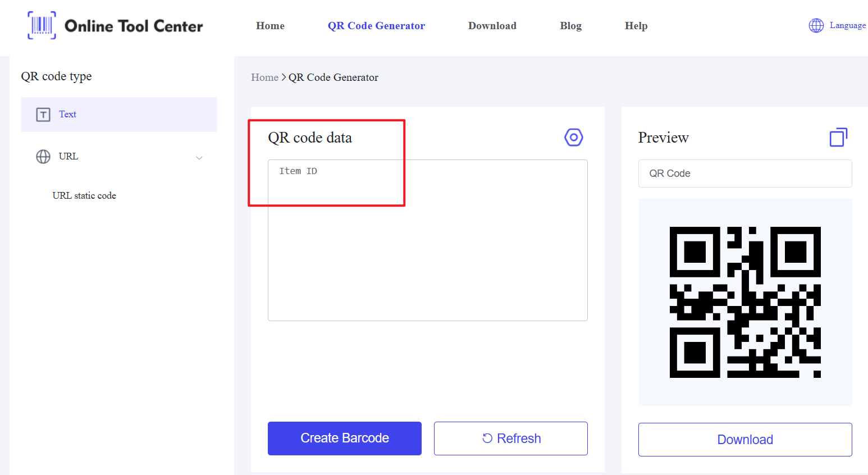Click the Download button under preview
The height and width of the screenshot is (475, 868).
pos(745,440)
